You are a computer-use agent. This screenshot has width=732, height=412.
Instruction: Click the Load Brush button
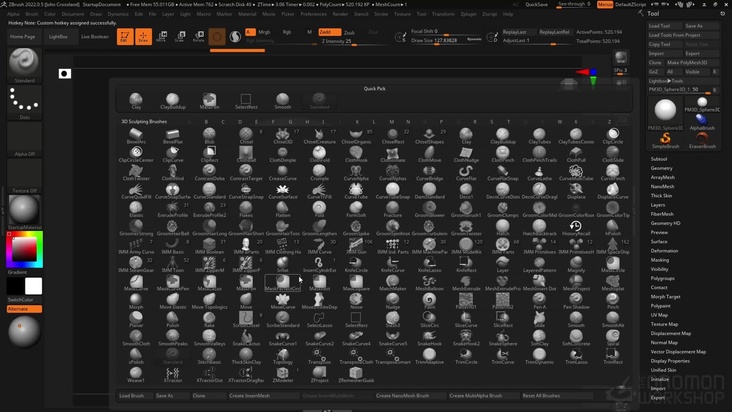[x=132, y=396]
